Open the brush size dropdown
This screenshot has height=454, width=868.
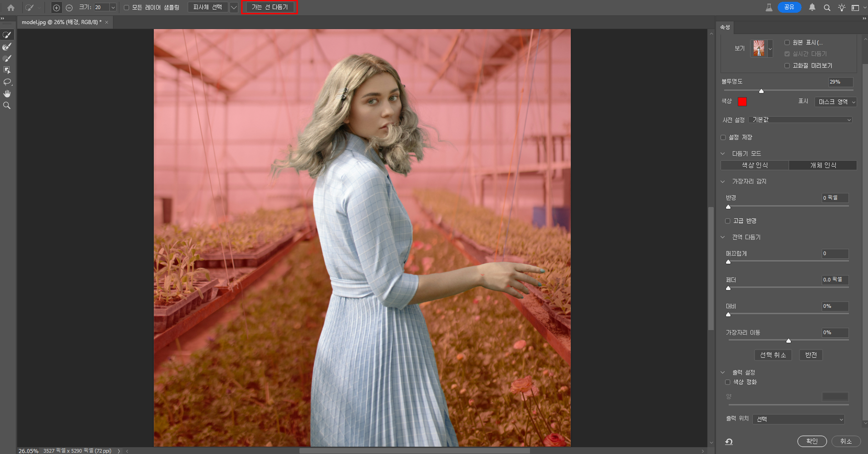tap(113, 7)
